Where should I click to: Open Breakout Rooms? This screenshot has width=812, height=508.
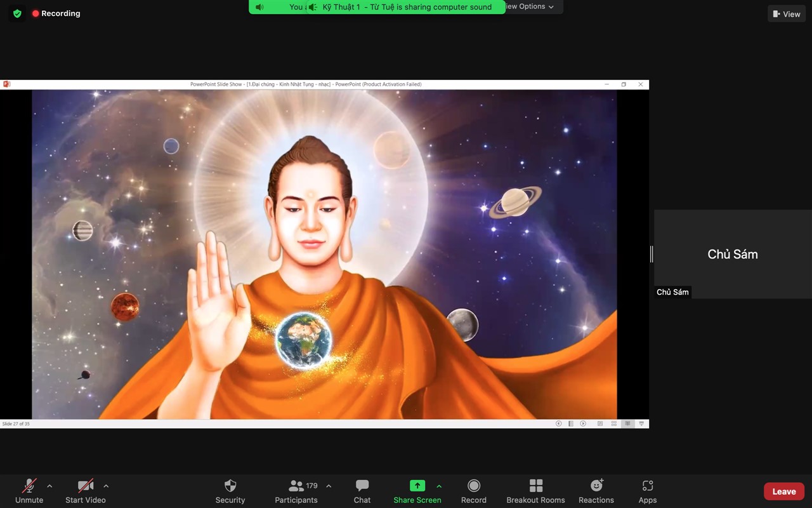(535, 491)
